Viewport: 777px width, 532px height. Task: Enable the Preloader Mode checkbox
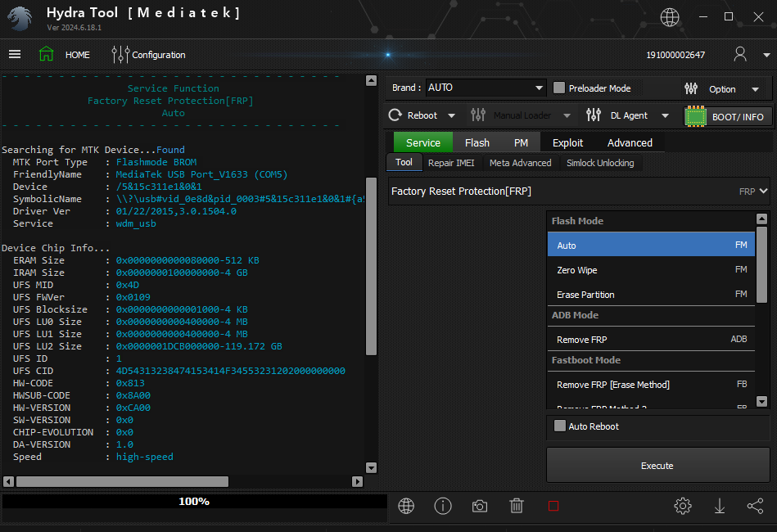tap(559, 88)
